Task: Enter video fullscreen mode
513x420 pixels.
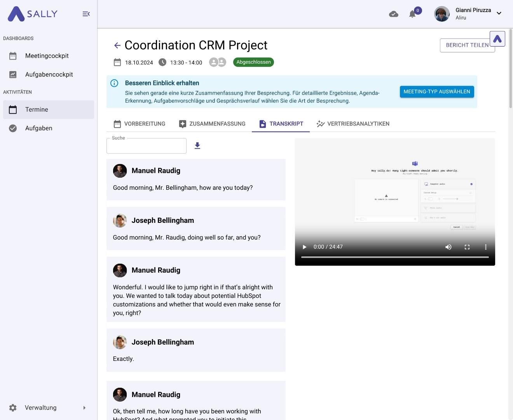Action: pyautogui.click(x=467, y=247)
